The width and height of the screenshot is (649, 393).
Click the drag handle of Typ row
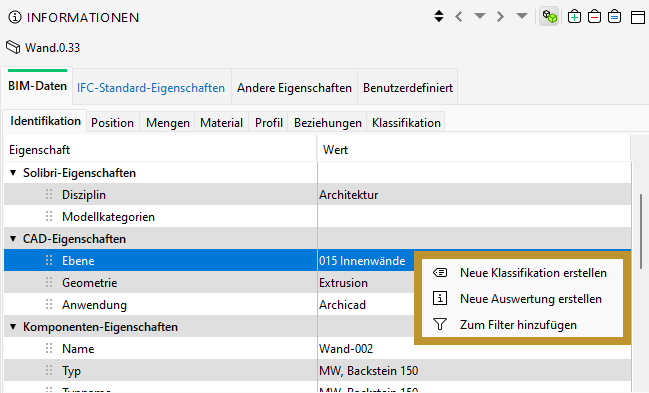click(x=49, y=370)
